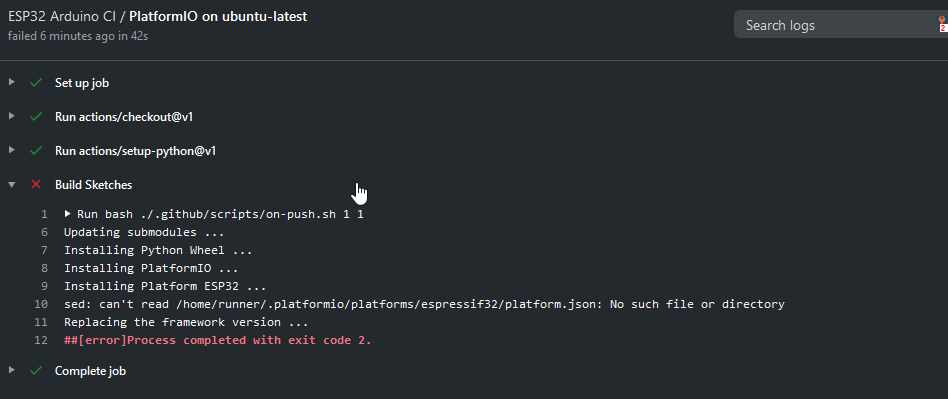Select log line number 10
This screenshot has width=948, height=399.
click(41, 304)
